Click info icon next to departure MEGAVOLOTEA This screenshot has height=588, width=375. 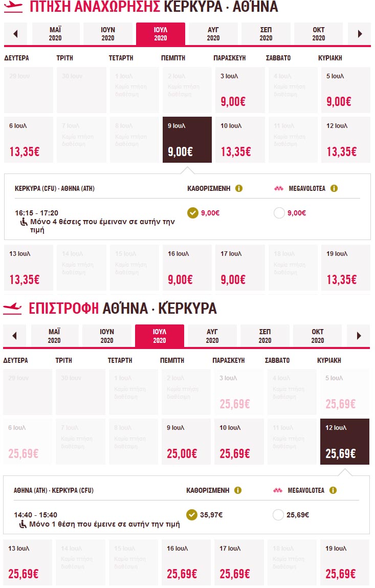pyautogui.click(x=334, y=188)
